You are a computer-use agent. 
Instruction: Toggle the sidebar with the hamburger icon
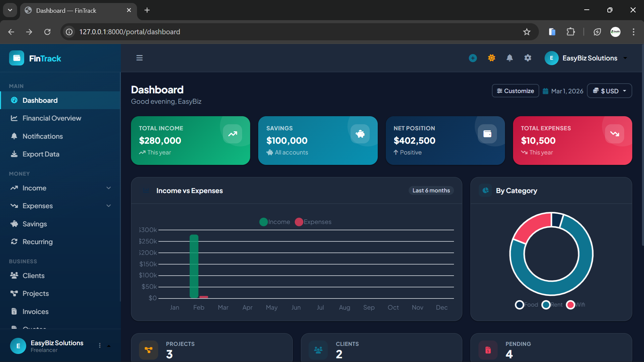click(x=139, y=58)
